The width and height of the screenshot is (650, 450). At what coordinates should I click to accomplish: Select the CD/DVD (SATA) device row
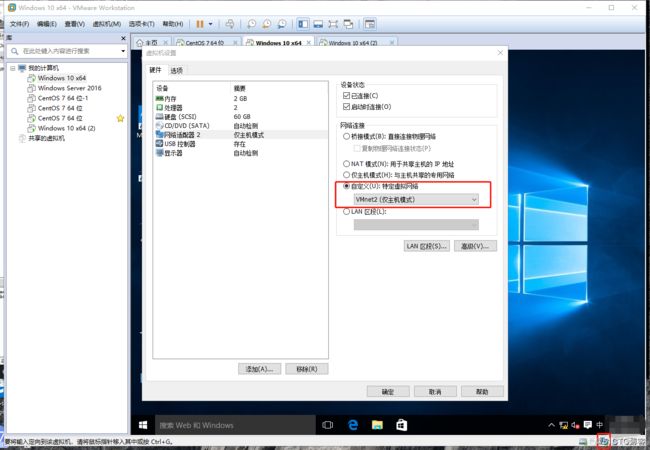(241, 126)
